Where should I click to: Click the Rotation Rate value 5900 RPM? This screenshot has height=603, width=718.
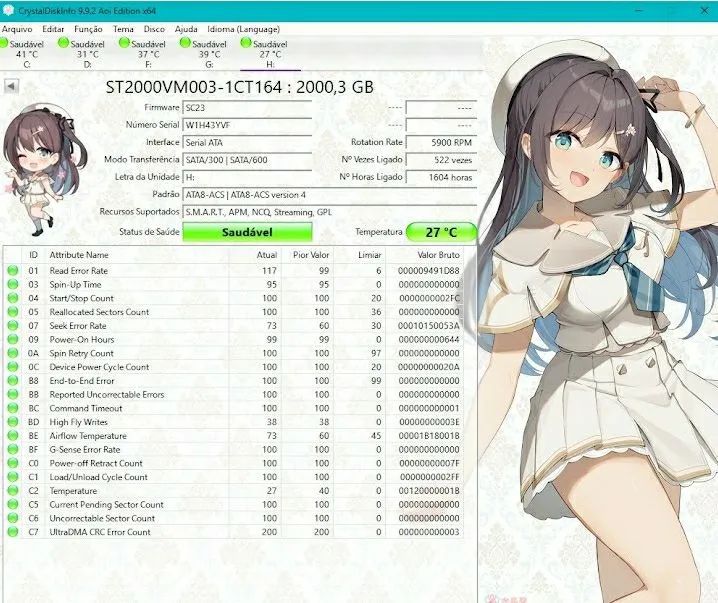pyautogui.click(x=441, y=142)
